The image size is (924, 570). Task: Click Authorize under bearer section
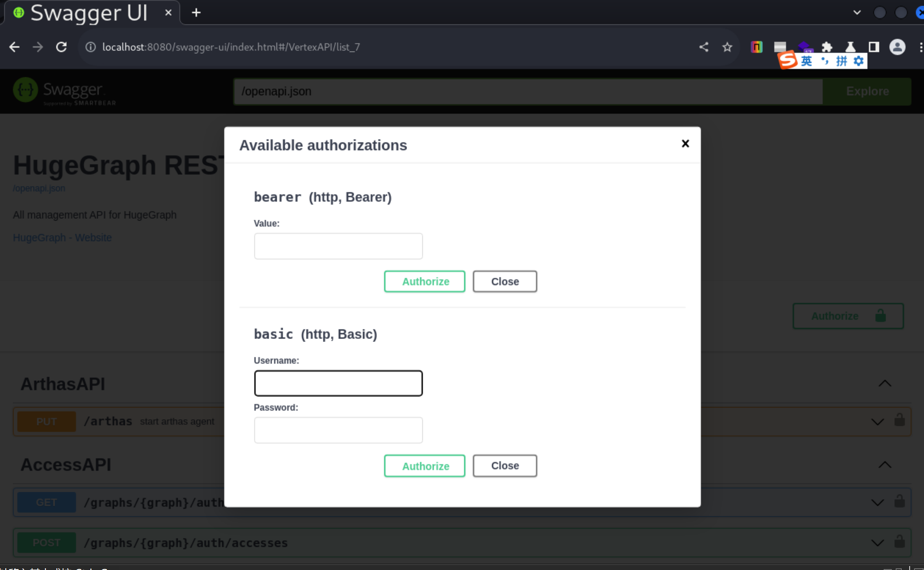[424, 281]
